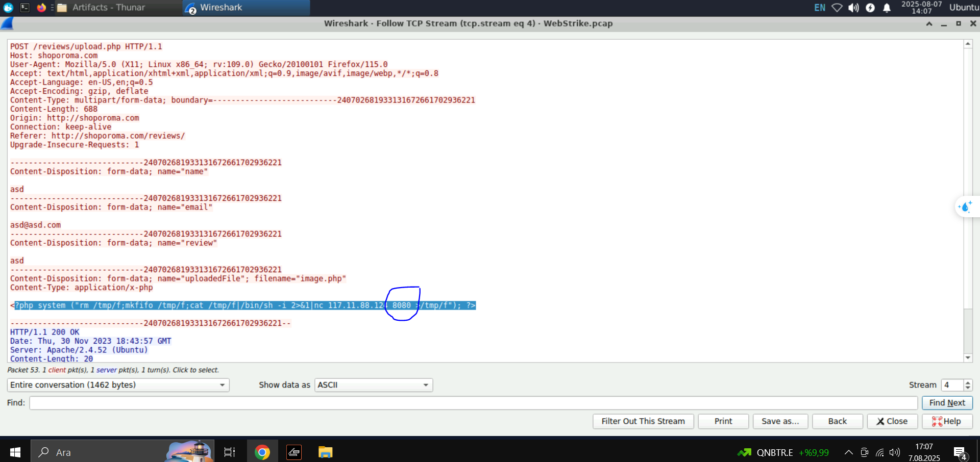Open the volume icon in top panel
Viewport: 980px width, 462px height.
tap(853, 8)
